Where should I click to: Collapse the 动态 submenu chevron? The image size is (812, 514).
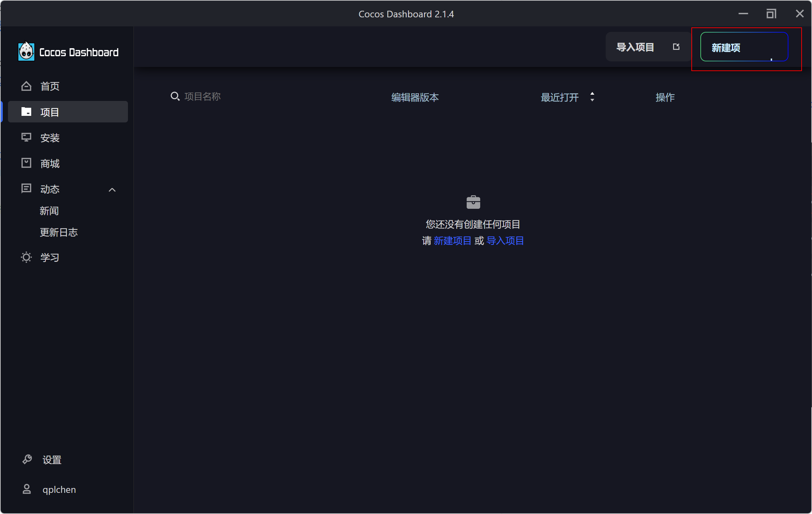(112, 190)
